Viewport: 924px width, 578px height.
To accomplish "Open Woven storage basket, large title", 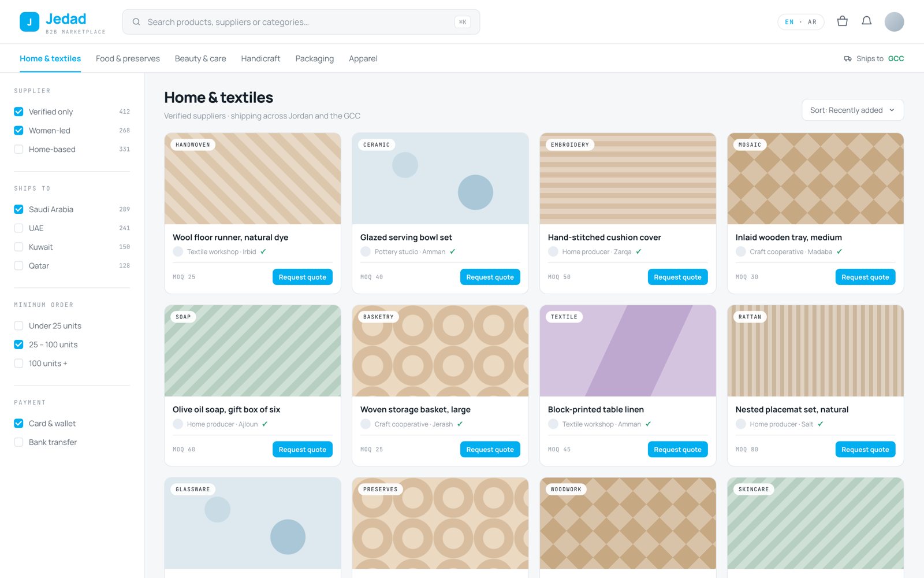I will (x=415, y=409).
